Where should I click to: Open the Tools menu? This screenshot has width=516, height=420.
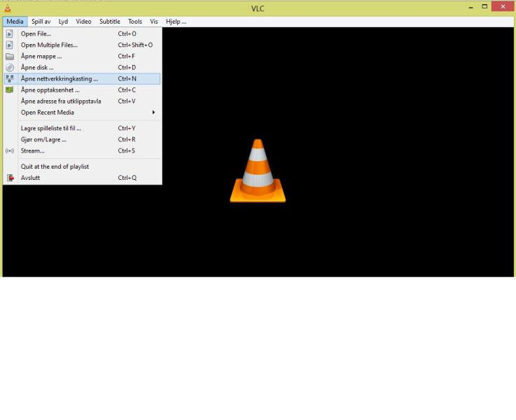coord(135,22)
